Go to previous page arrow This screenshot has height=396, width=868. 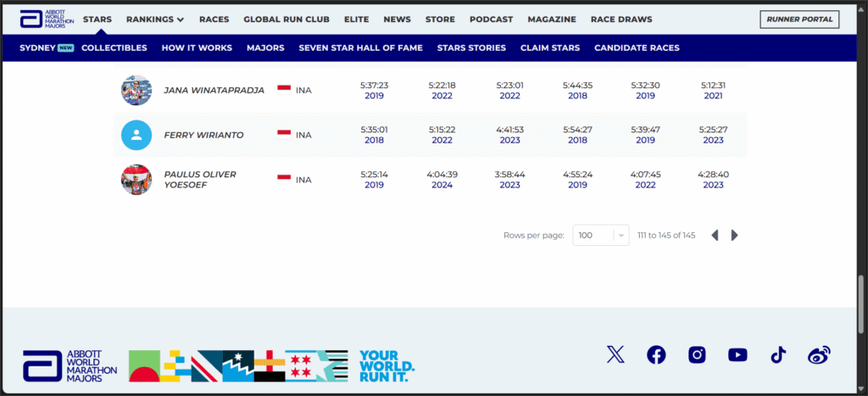coord(715,235)
